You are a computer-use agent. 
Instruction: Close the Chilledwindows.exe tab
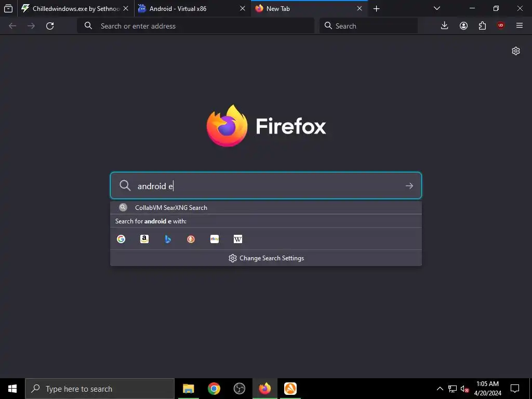[126, 8]
